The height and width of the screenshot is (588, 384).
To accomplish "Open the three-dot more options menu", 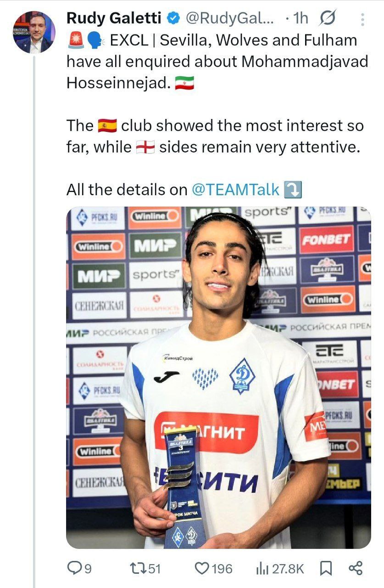I will tap(362, 19).
